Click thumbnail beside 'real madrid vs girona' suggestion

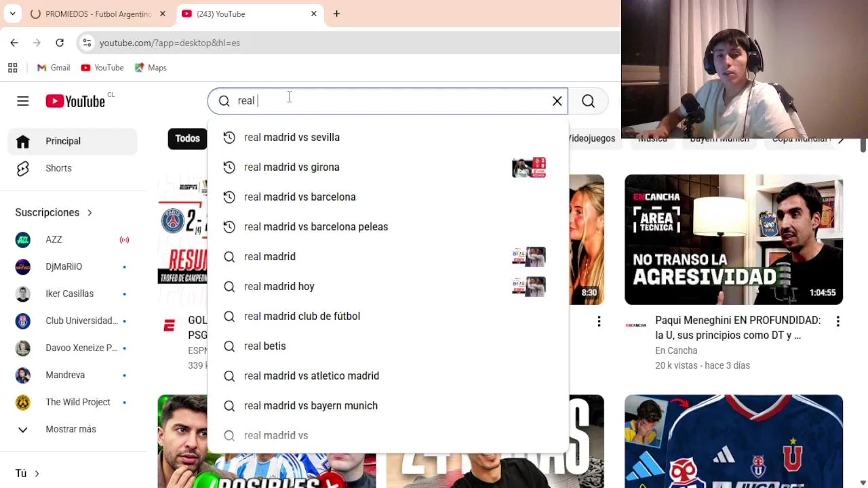[529, 167]
